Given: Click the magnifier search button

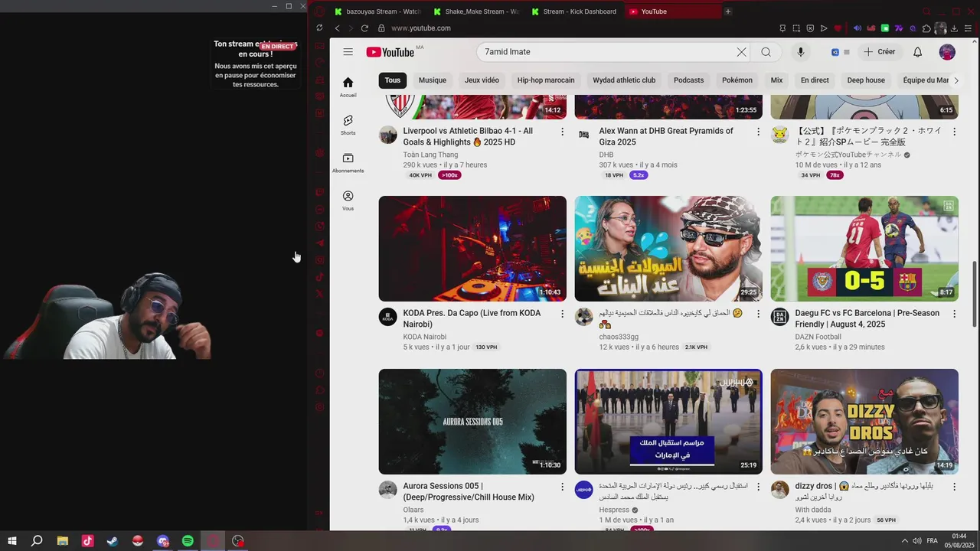Looking at the screenshot, I should (x=766, y=52).
